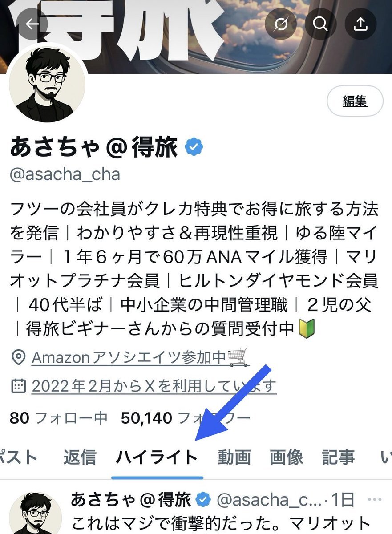The image size is (392, 534).
Task: Open the profile avatar picture
Action: [x=47, y=83]
